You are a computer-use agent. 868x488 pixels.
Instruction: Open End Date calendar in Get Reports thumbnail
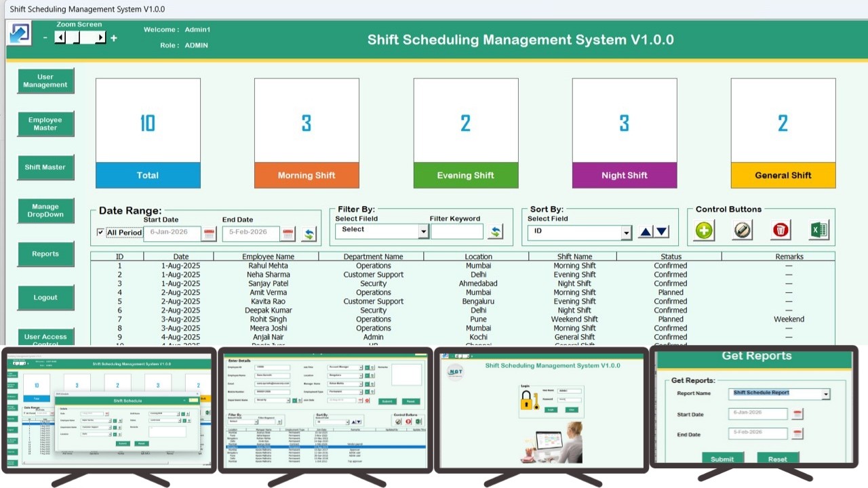pyautogui.click(x=797, y=433)
